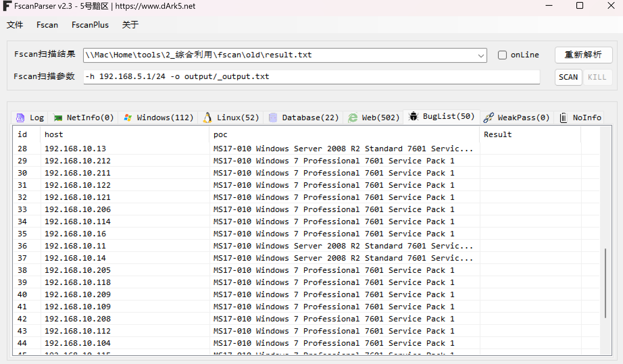Select row with host 192.168.10.206
Image resolution: width=623 pixels, height=364 pixels.
tap(306, 209)
